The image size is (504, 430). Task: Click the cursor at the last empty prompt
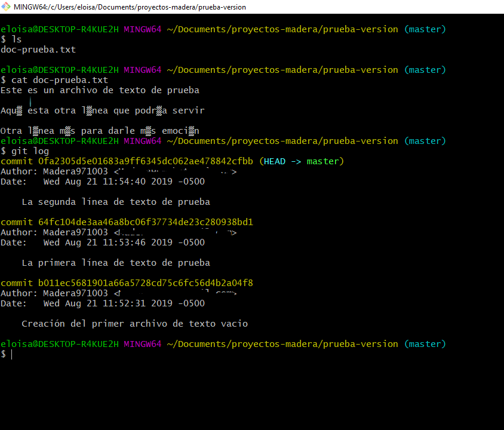(x=11, y=354)
